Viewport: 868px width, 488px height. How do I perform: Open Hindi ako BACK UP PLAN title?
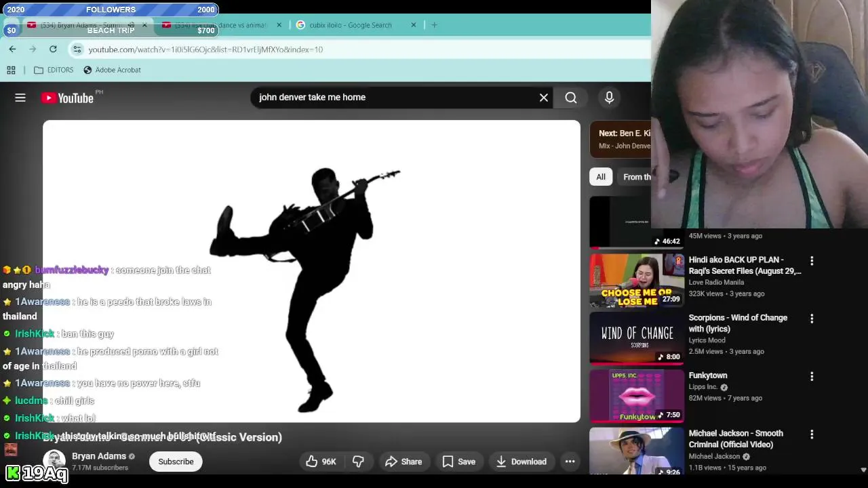pos(745,265)
